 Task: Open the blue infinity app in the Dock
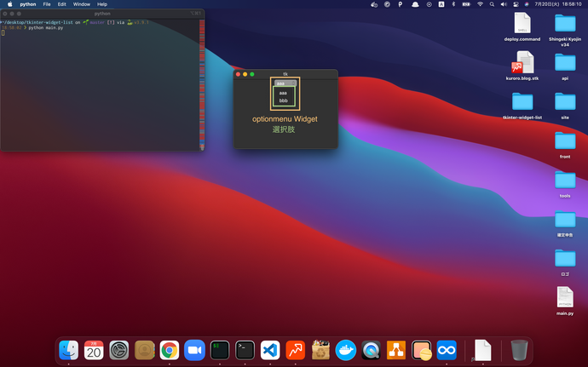tap(447, 350)
